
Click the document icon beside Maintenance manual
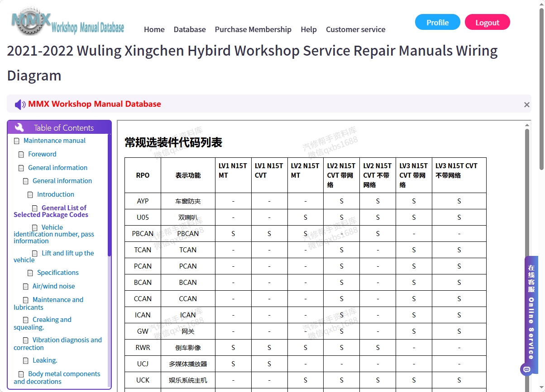[17, 141]
